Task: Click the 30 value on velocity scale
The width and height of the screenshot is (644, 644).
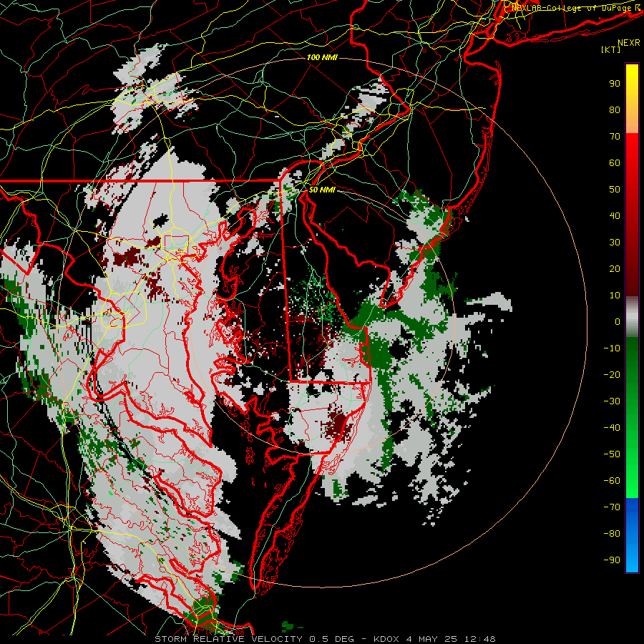Action: pyautogui.click(x=615, y=243)
